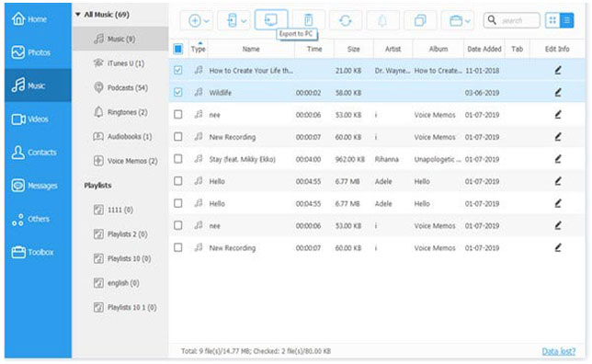This screenshot has width=592, height=364.
Task: Expand the Export to device dropdown arrow
Action: [x=244, y=21]
